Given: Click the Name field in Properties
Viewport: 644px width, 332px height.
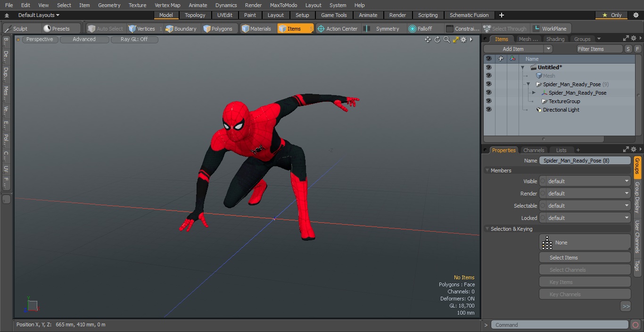Looking at the screenshot, I should pos(585,161).
